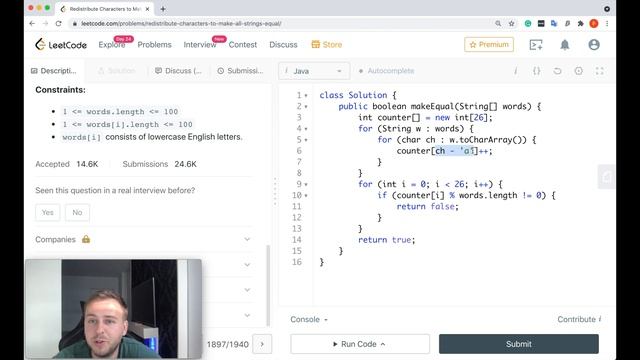This screenshot has width=640, height=360.
Task: Click the 'return false;' code line
Action: (x=428, y=207)
